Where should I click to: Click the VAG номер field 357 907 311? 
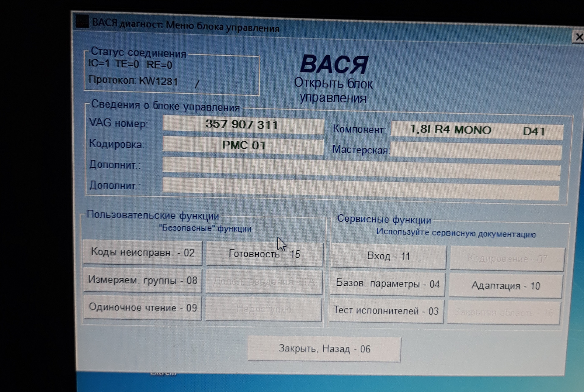coord(243,124)
